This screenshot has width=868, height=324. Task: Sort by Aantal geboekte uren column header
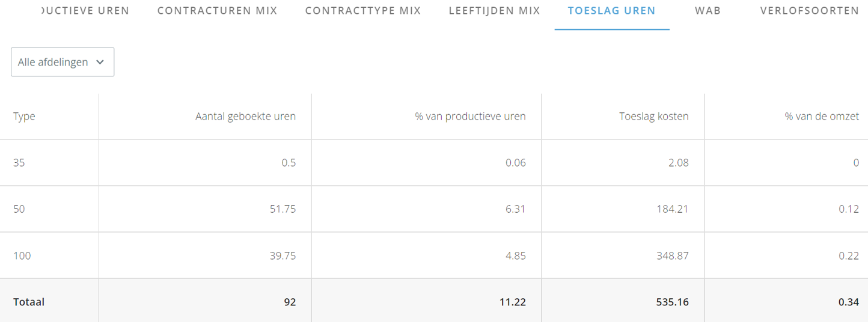(246, 117)
